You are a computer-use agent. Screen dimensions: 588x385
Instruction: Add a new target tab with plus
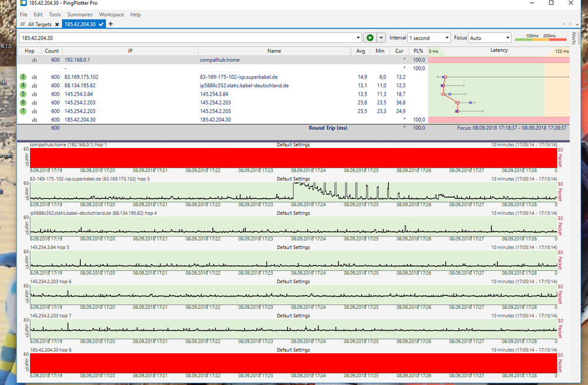pos(111,24)
